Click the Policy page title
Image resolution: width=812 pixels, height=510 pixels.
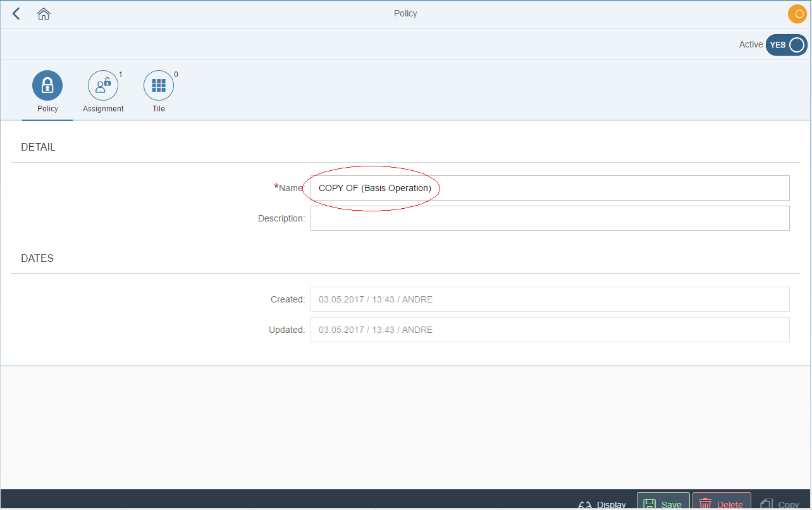405,13
